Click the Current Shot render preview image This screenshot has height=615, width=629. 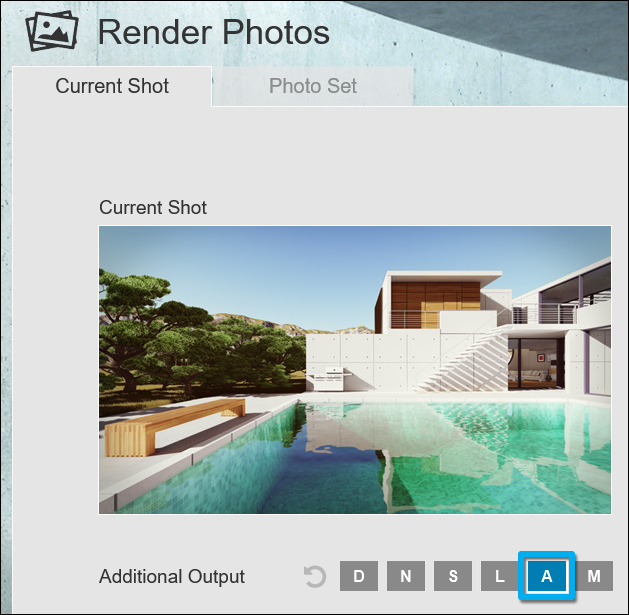pyautogui.click(x=354, y=369)
